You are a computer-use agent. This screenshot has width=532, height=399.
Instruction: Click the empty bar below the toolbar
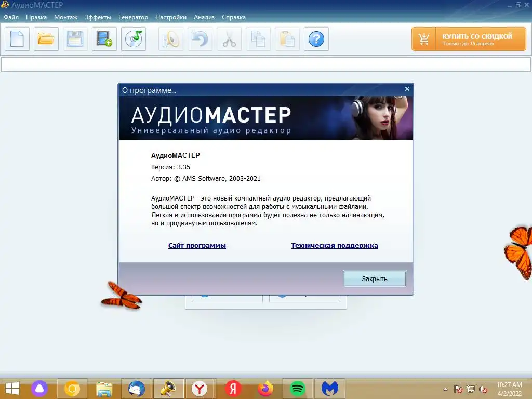point(265,64)
